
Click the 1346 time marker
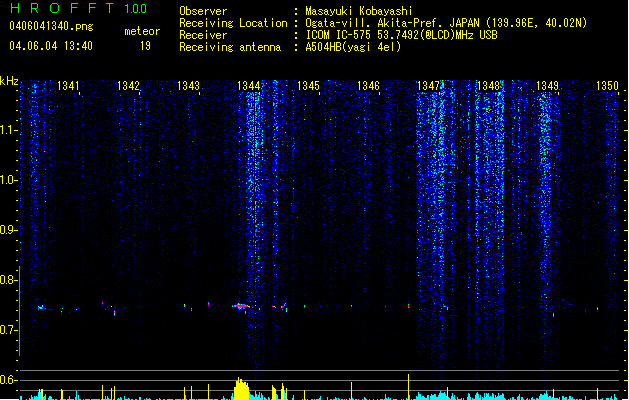click(x=368, y=85)
